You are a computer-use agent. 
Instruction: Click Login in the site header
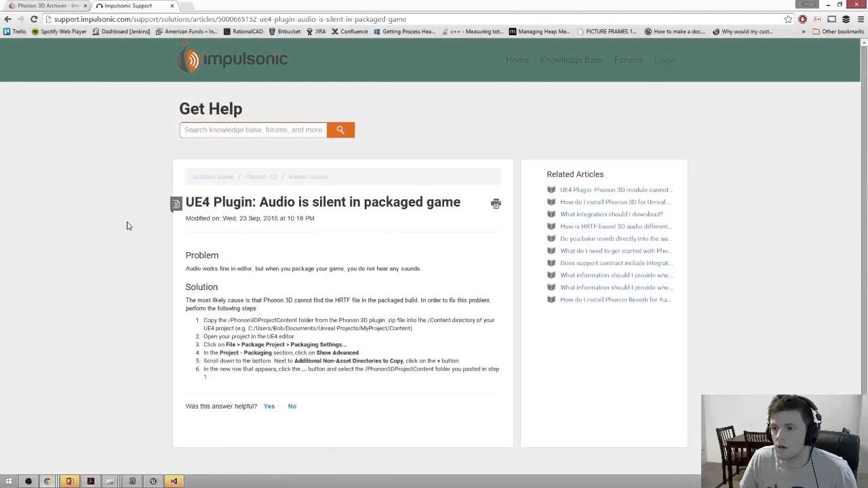click(x=665, y=60)
